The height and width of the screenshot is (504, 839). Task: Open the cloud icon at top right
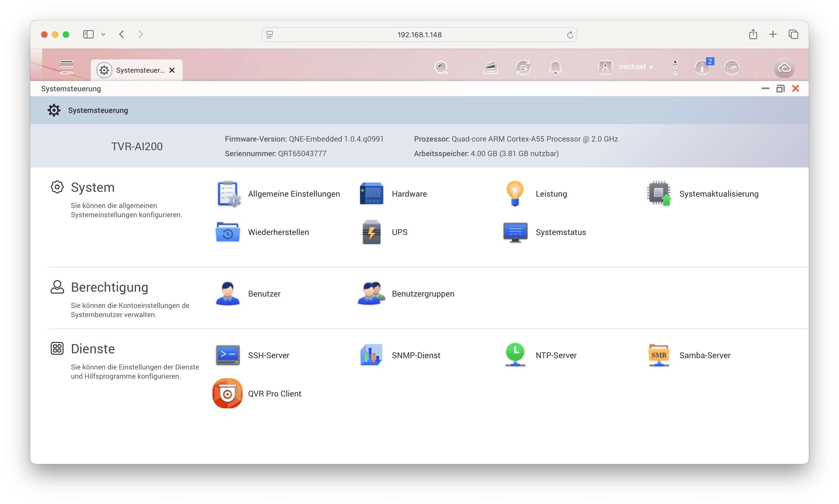click(x=784, y=68)
